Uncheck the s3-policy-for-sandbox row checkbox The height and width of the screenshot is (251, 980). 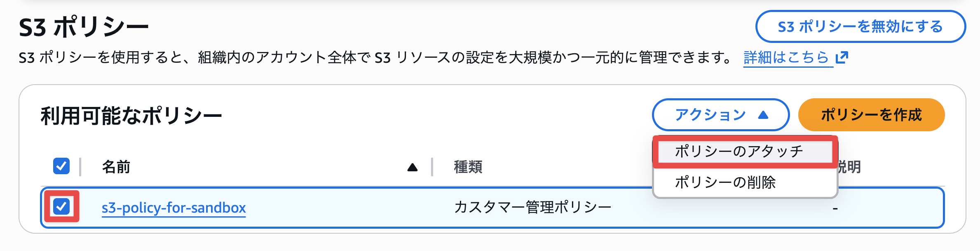(x=61, y=206)
